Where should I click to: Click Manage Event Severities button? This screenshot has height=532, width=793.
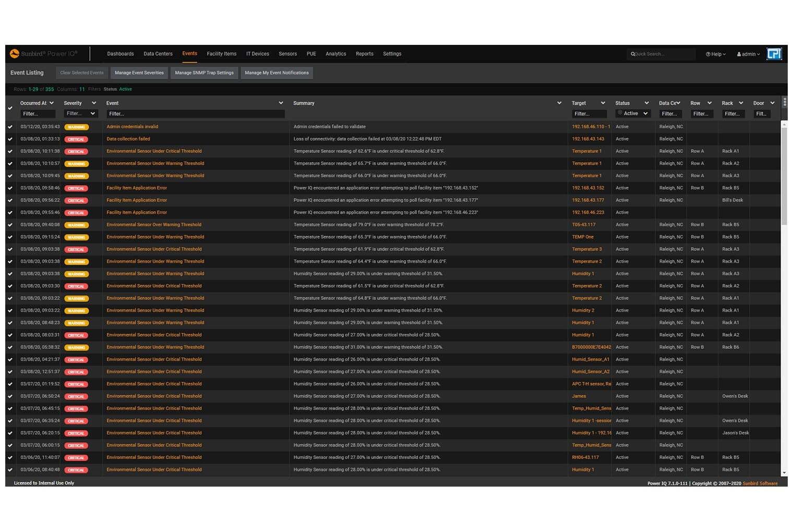139,73
